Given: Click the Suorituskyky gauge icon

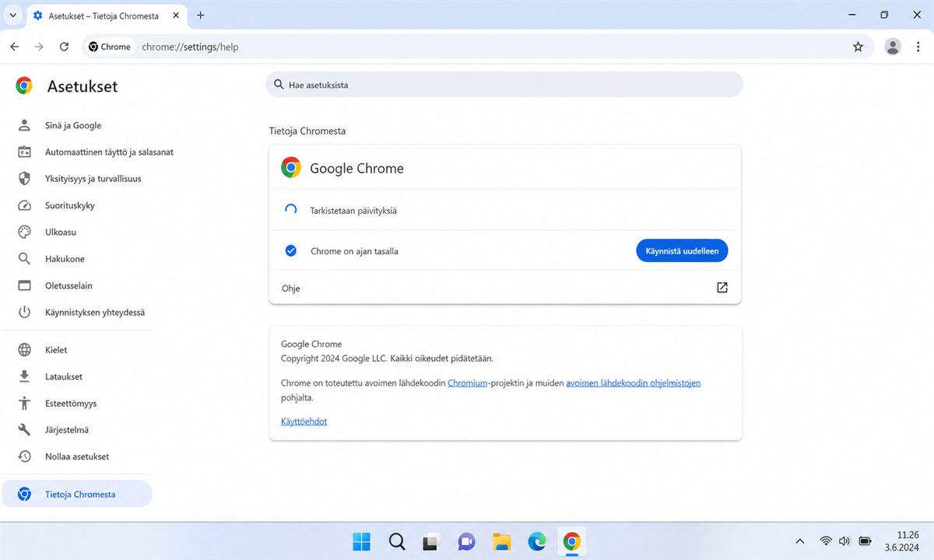Looking at the screenshot, I should pyautogui.click(x=24, y=205).
